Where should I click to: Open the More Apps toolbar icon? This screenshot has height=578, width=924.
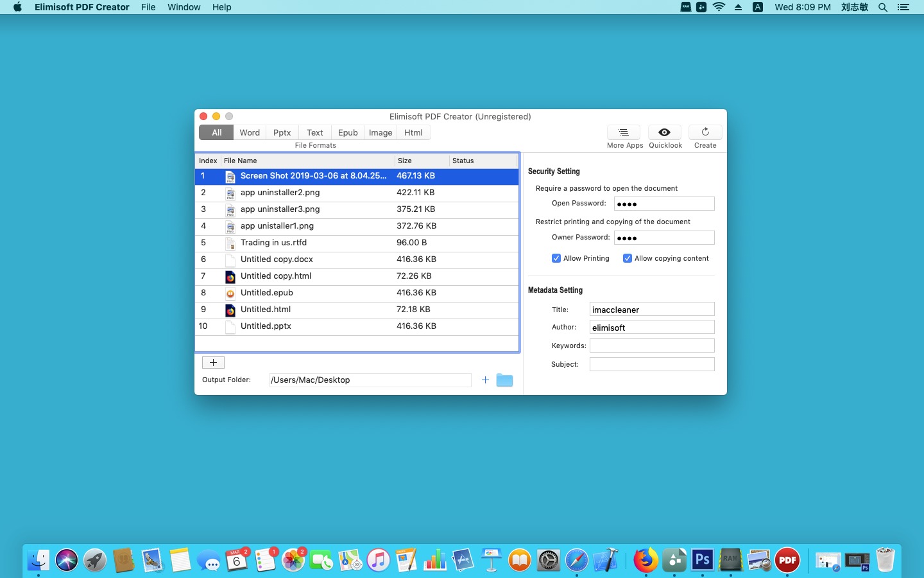[624, 132]
